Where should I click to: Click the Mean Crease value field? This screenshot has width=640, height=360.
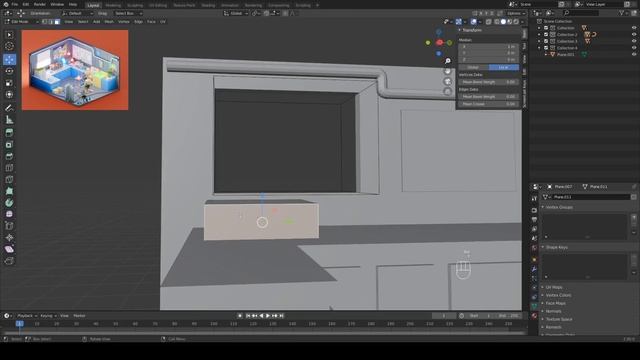489,104
